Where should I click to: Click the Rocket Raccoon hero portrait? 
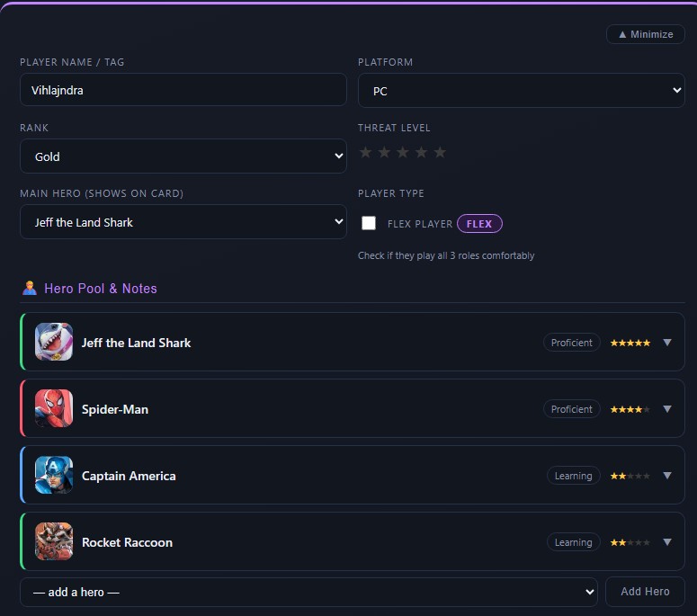click(x=54, y=541)
